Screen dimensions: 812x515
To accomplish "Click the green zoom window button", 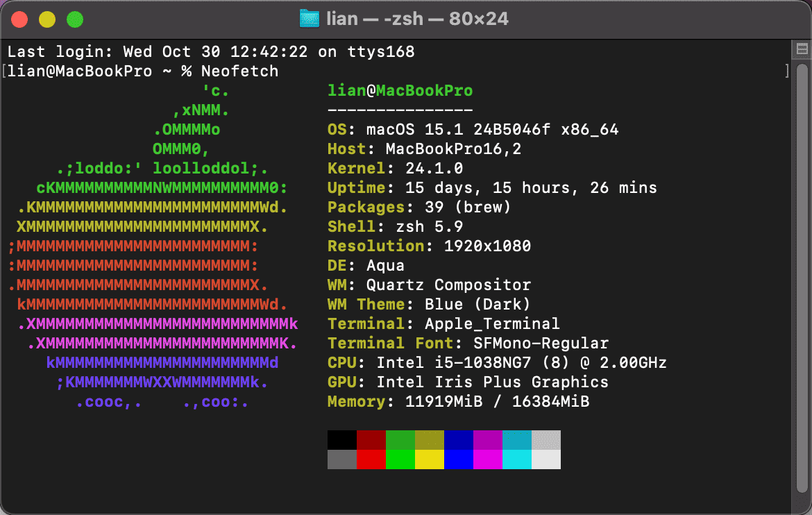I will [75, 19].
